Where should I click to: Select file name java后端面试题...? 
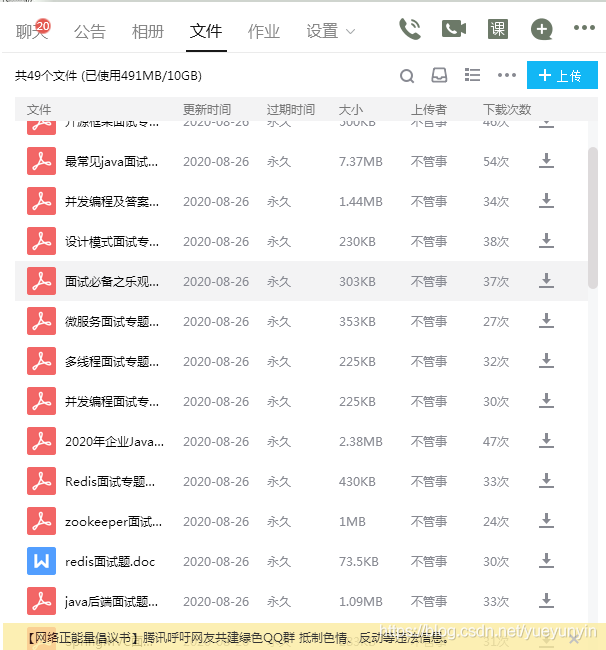[x=112, y=601]
